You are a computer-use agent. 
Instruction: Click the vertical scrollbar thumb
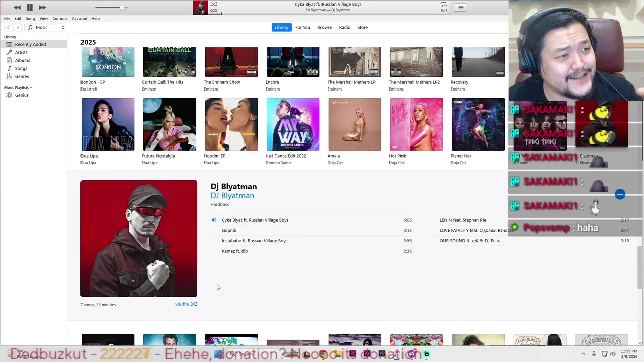click(640, 267)
